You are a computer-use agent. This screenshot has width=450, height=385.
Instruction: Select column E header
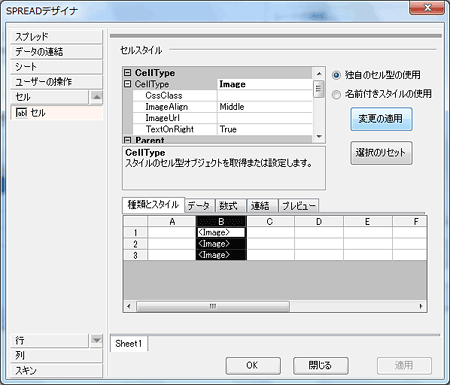pyautogui.click(x=368, y=221)
